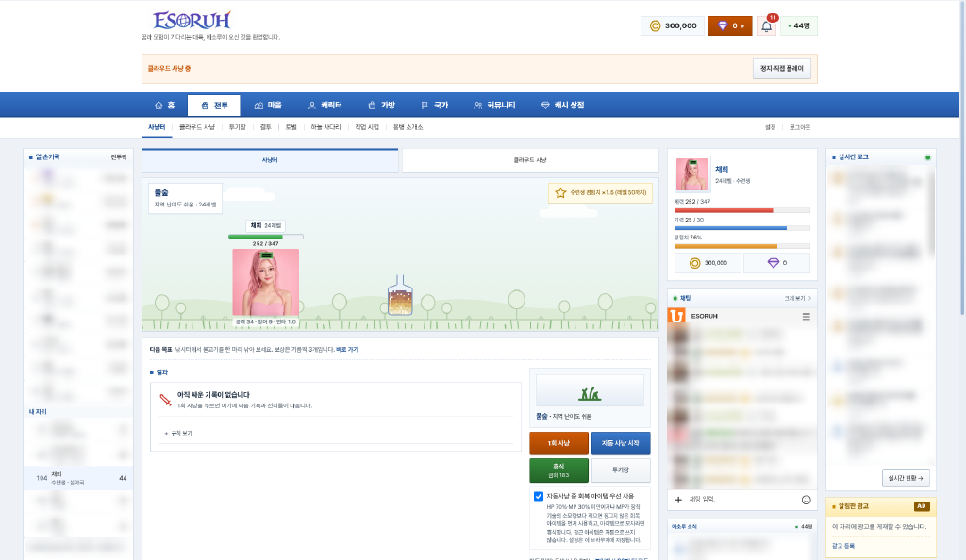This screenshot has height=560, width=966.
Task: Click the gold coin in character panel
Action: [x=694, y=263]
